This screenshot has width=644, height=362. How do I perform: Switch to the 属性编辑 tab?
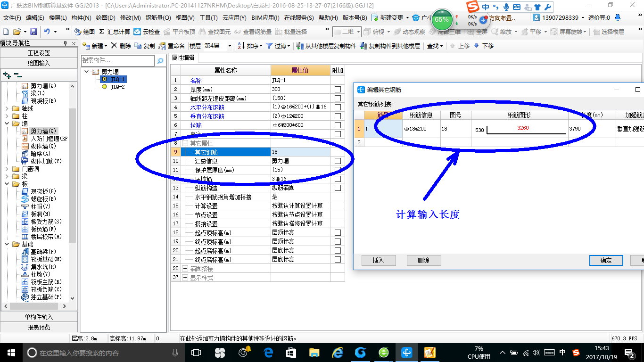183,58
